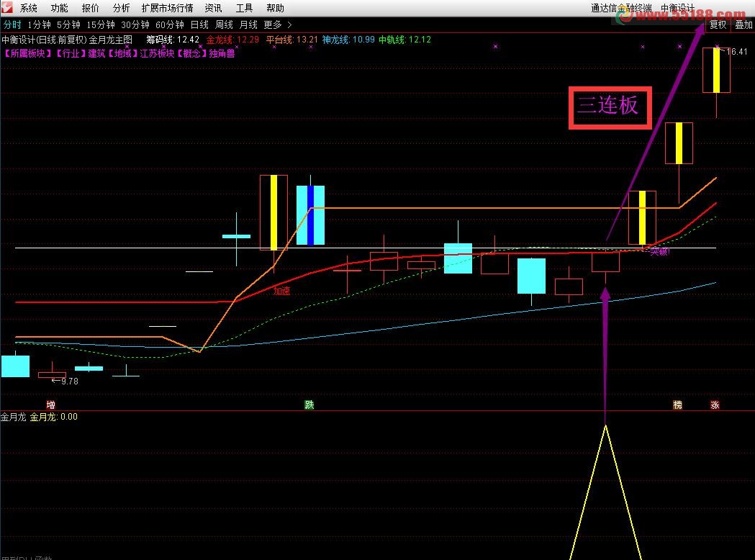Toggle the 叠加 overlay button
The height and width of the screenshot is (560, 755).
[x=743, y=24]
